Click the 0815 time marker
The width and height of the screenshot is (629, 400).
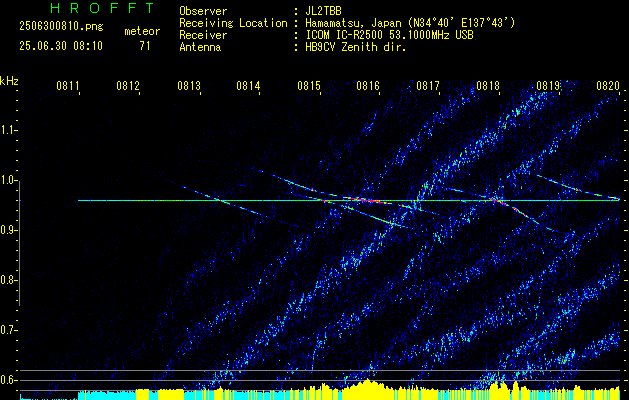(x=308, y=86)
